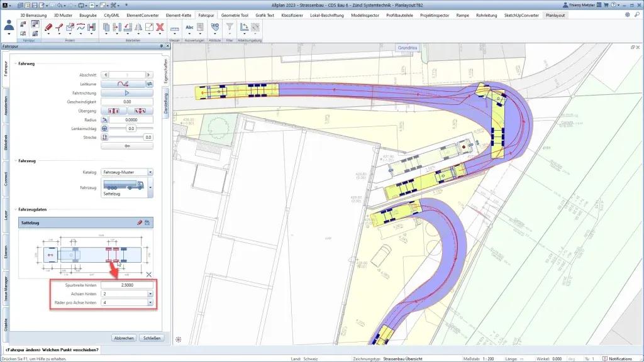Screen dimensions: 644x362
Task: Click the Abc Auswertungen label icon
Action: coord(189,27)
